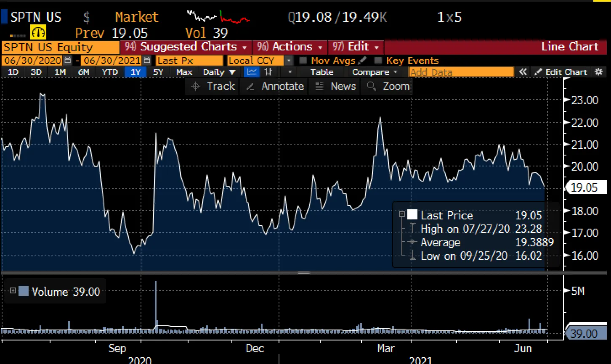The height and width of the screenshot is (364, 611).
Task: Select the line chart type icon
Action: (252, 72)
